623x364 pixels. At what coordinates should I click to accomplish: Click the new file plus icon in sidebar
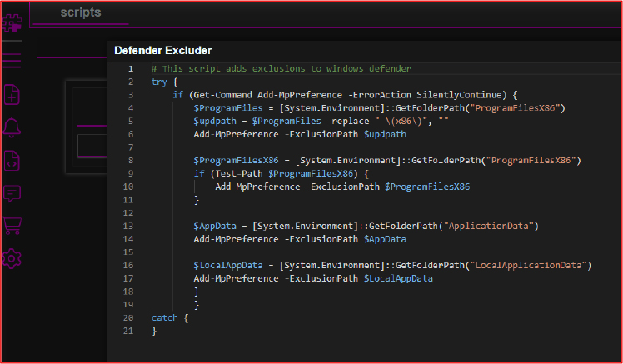coord(12,95)
